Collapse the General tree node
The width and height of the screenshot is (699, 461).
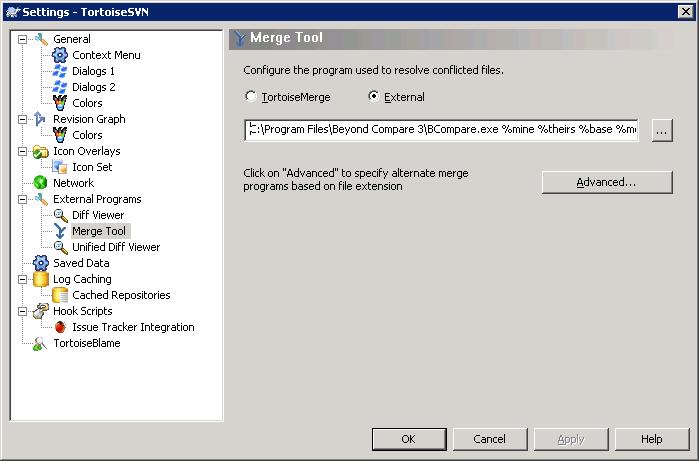22,39
